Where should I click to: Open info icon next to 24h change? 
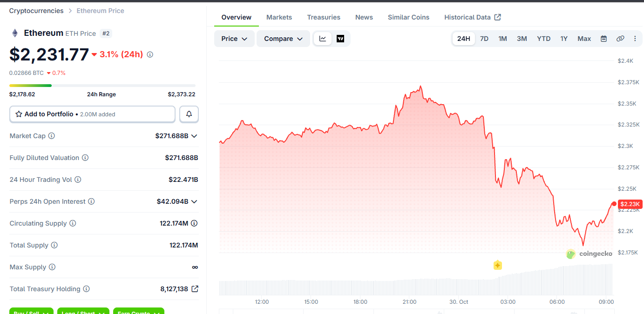click(x=150, y=54)
